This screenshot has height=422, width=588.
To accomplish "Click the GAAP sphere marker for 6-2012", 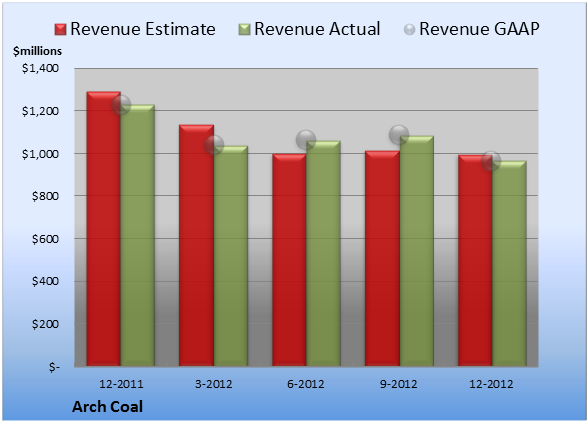I will point(306,140).
